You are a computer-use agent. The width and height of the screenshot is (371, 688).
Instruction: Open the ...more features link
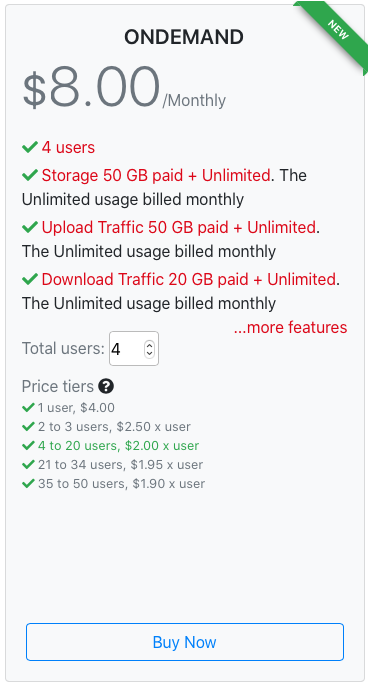point(290,327)
